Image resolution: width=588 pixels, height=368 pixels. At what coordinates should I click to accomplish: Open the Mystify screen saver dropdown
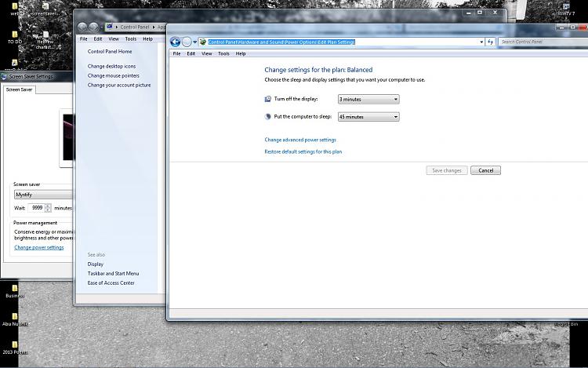[44, 195]
